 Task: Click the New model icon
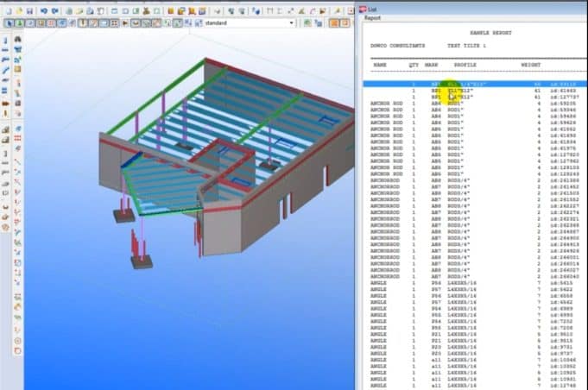[x=9, y=11]
